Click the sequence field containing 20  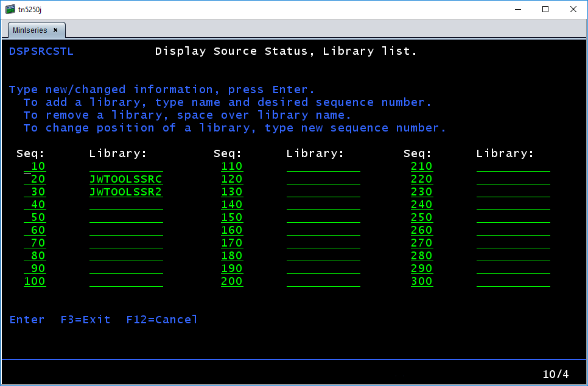click(x=35, y=179)
